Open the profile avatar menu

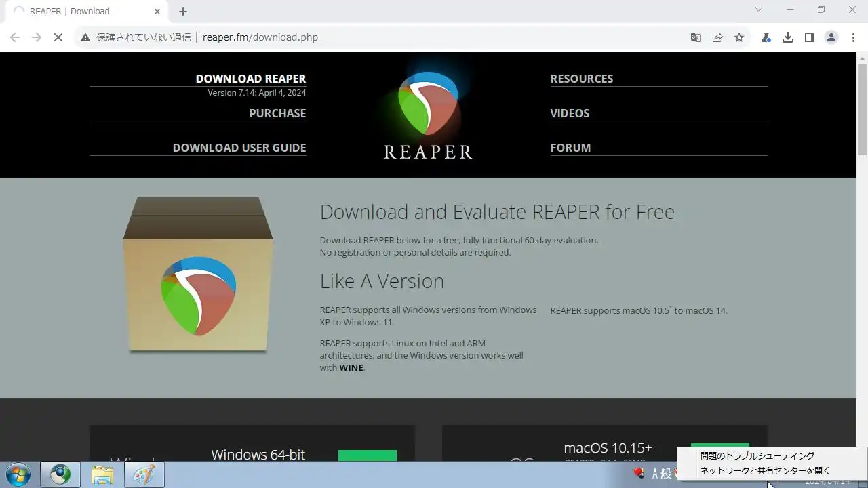(831, 37)
